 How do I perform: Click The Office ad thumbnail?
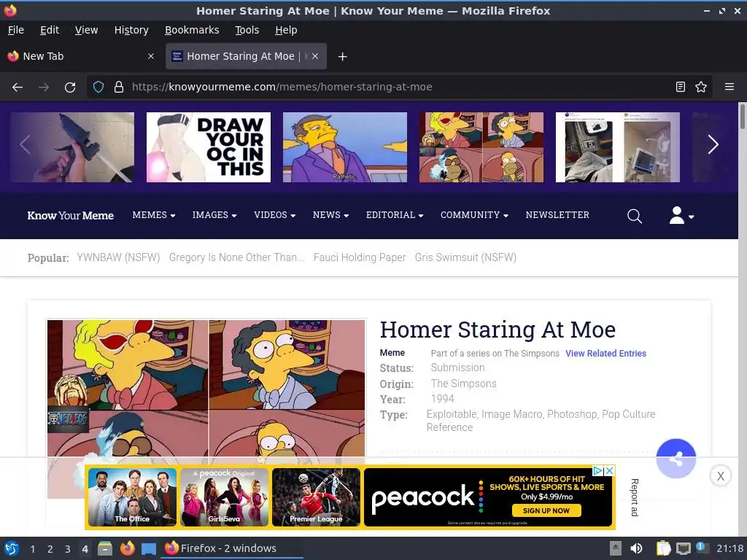132,497
